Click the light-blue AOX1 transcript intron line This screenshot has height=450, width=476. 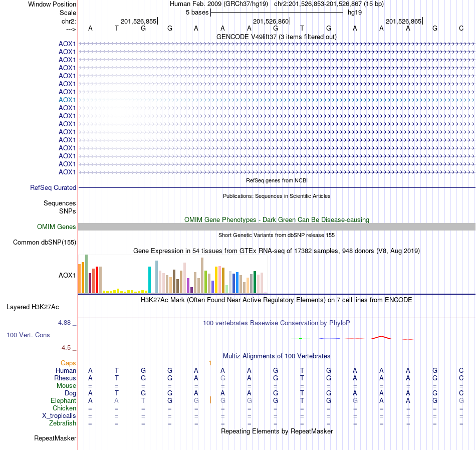(x=277, y=100)
